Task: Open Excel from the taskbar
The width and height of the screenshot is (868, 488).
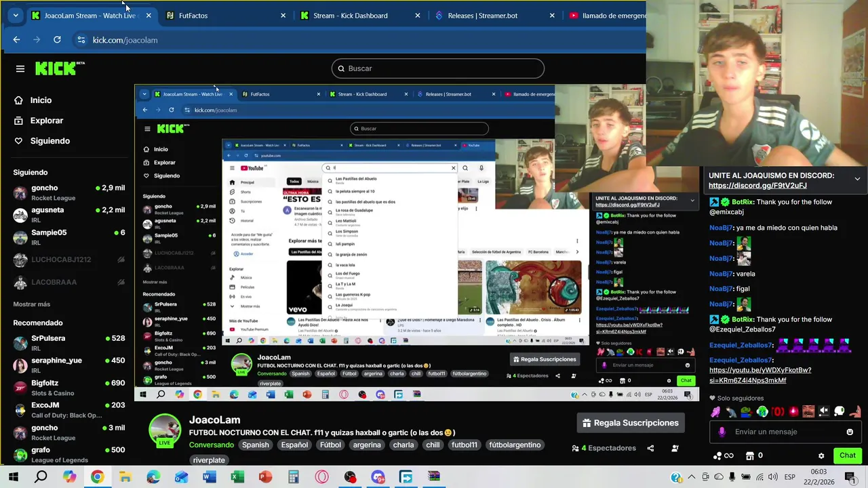Action: click(x=237, y=477)
